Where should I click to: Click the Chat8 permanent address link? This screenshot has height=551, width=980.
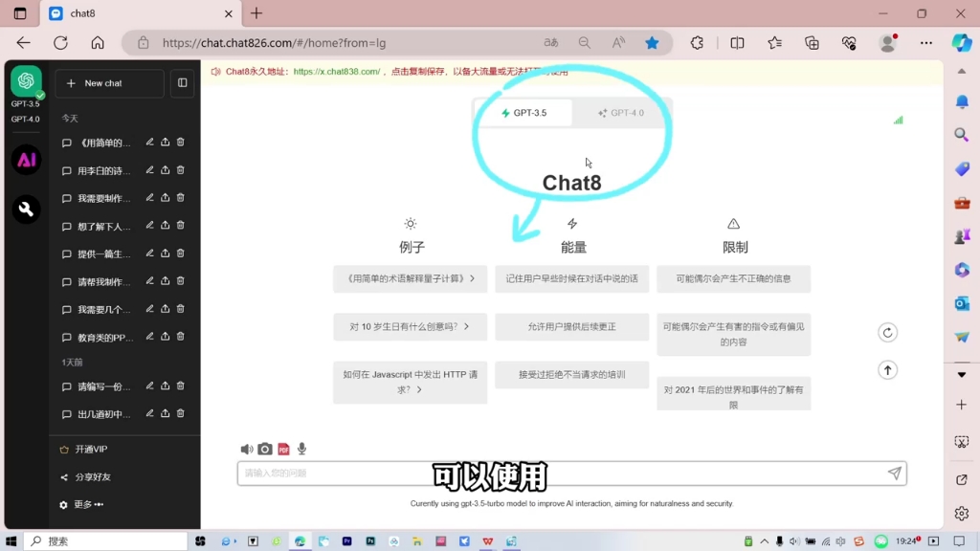pyautogui.click(x=336, y=72)
